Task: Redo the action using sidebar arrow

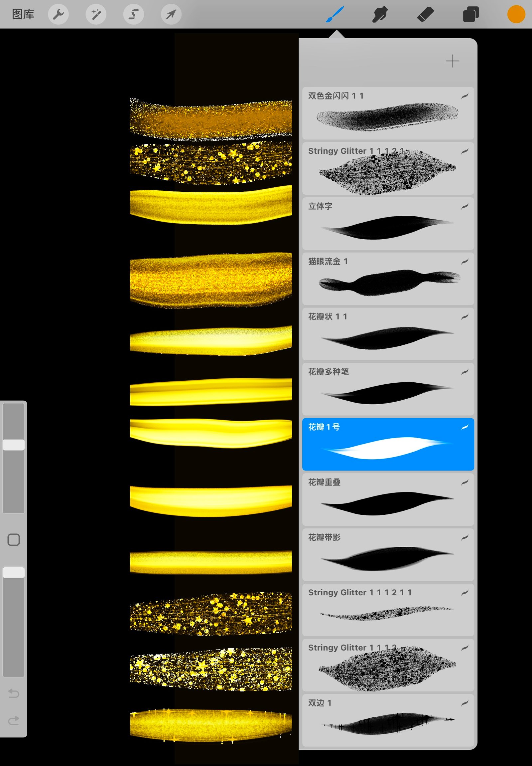Action: coord(14,721)
